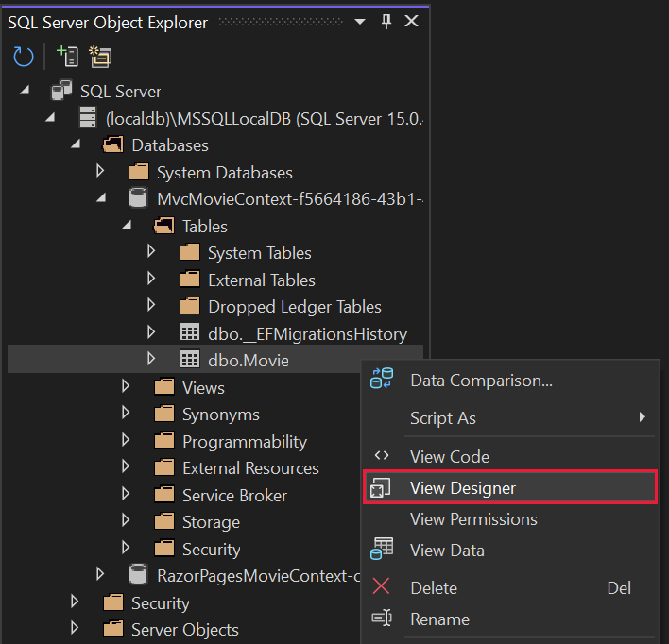669x644 pixels.
Task: Choose View Designer from the context menu
Action: click(463, 488)
